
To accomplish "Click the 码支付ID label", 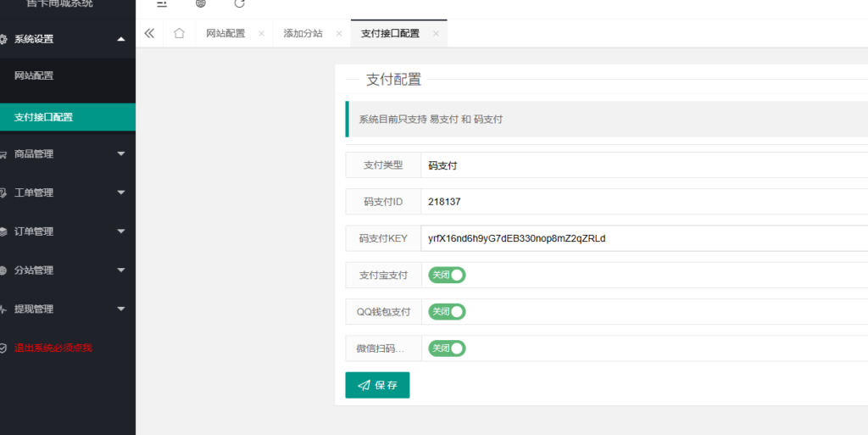I will point(383,202).
